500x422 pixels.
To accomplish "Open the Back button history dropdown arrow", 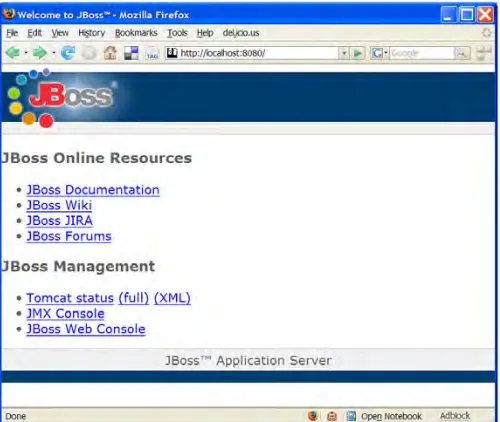I will pyautogui.click(x=26, y=53).
